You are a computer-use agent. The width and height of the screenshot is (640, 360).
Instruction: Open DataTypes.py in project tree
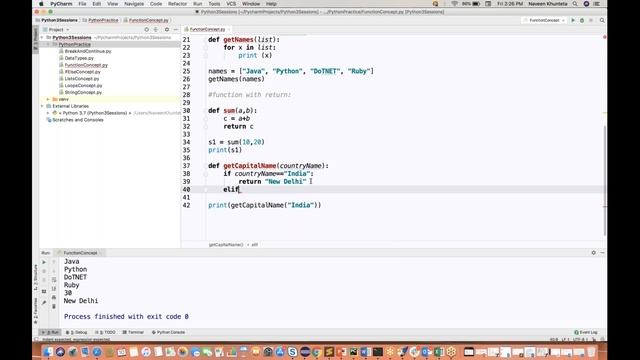click(79, 58)
